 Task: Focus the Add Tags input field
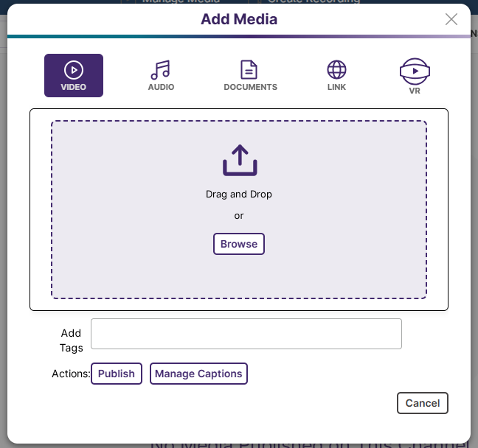pos(246,334)
